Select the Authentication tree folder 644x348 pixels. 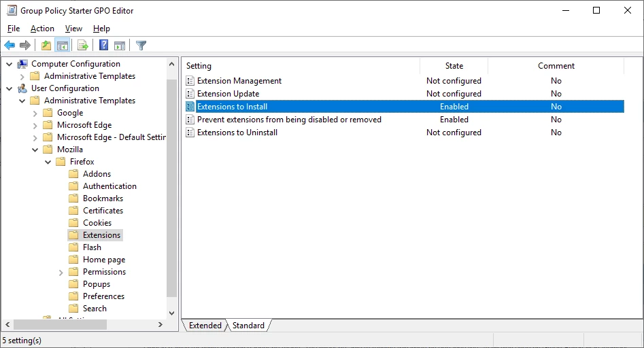(x=109, y=186)
